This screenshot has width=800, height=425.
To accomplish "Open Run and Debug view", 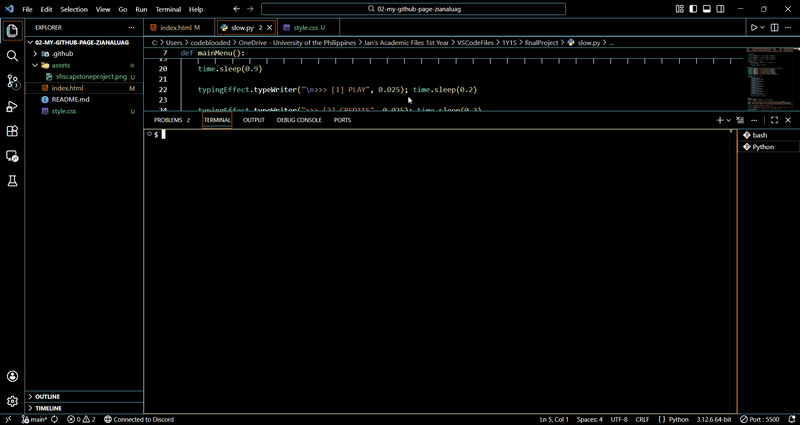I will (x=13, y=106).
